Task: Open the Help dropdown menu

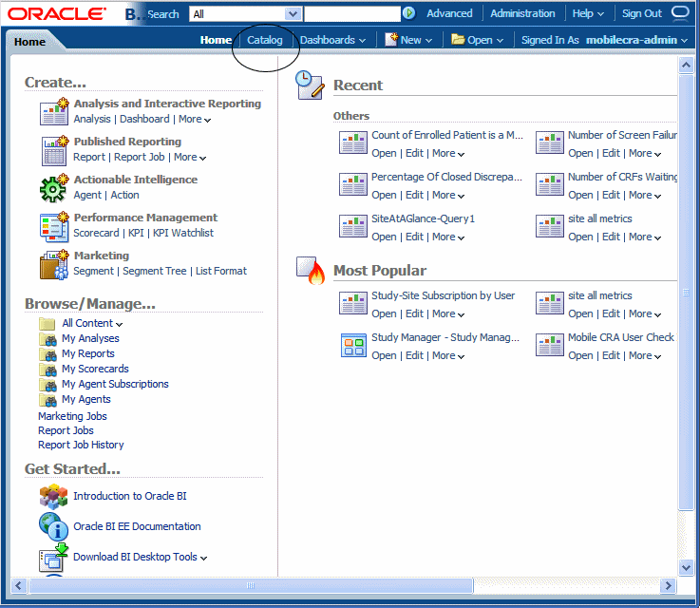Action: coord(588,13)
